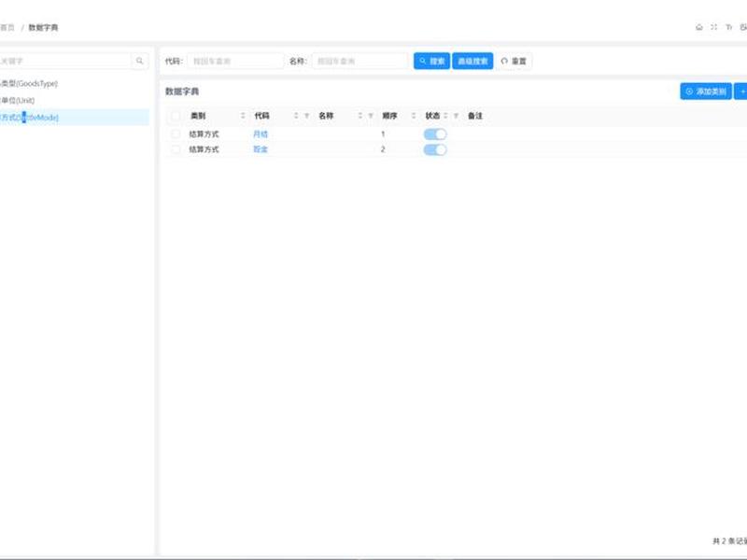Click the home icon in the top-right toolbar
Image resolution: width=747 pixels, height=560 pixels.
(698, 27)
